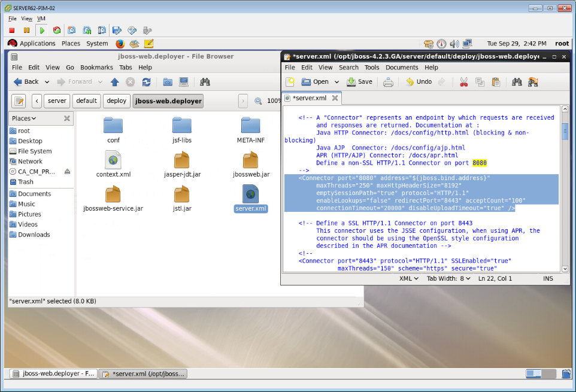Open Documents menu in gedit
This screenshot has width=576, height=392.
click(402, 68)
